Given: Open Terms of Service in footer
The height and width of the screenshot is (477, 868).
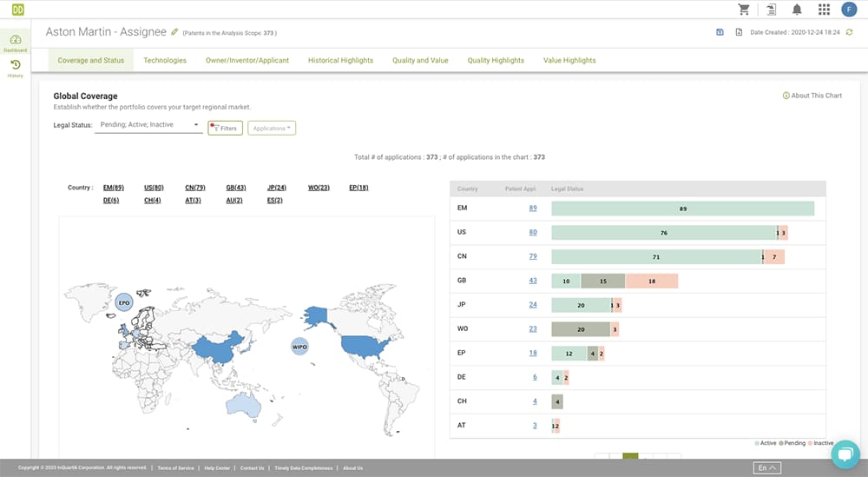Looking at the screenshot, I should pos(175,468).
